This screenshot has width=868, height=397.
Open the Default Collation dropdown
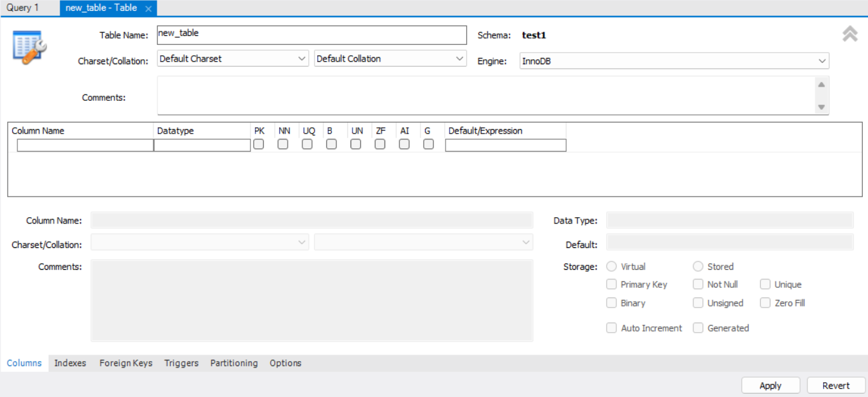click(x=390, y=58)
